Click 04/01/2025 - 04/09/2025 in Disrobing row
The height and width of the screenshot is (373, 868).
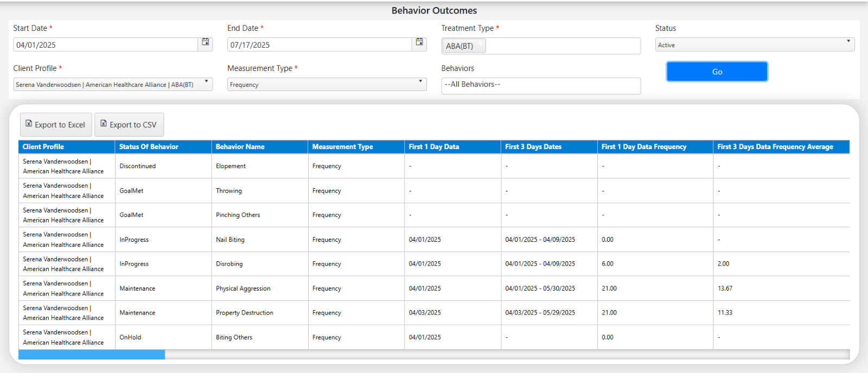pyautogui.click(x=540, y=264)
